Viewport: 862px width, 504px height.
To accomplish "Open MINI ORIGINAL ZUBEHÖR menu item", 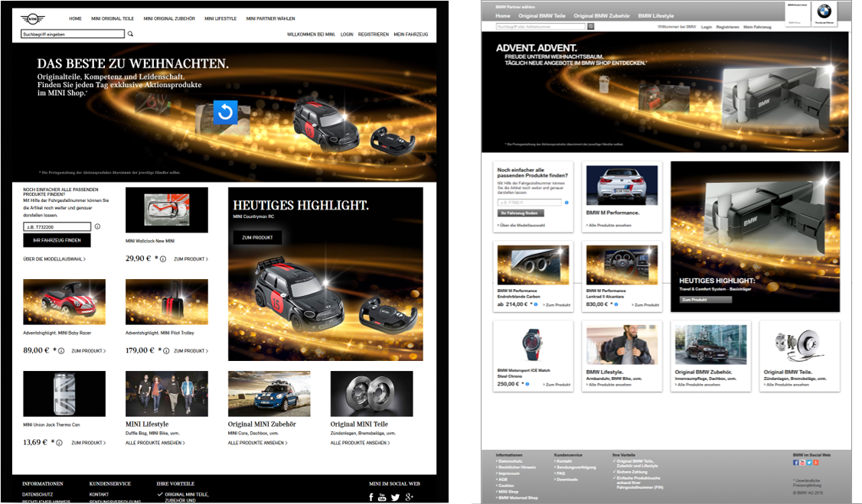I will [169, 18].
